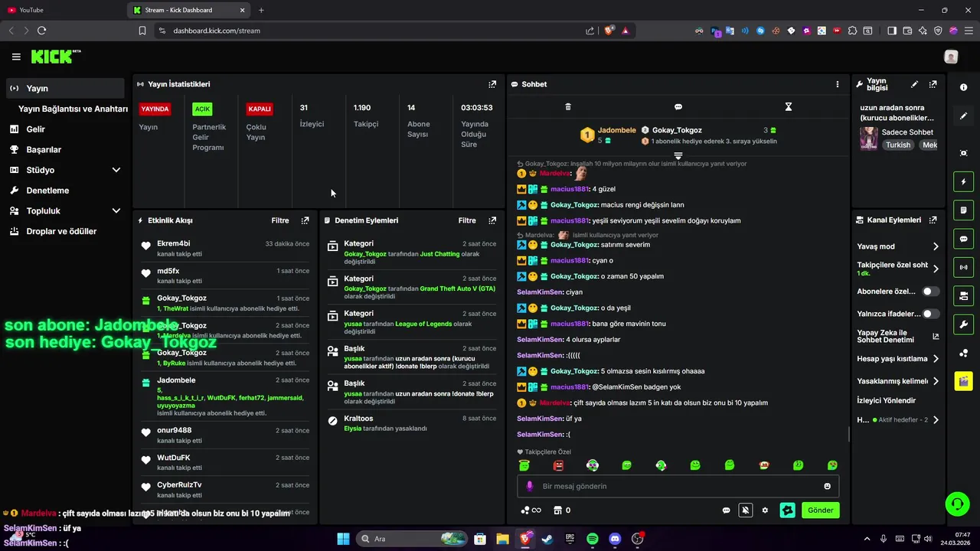
Task: Focus the Bir mesaj gönderin field
Action: (678, 486)
